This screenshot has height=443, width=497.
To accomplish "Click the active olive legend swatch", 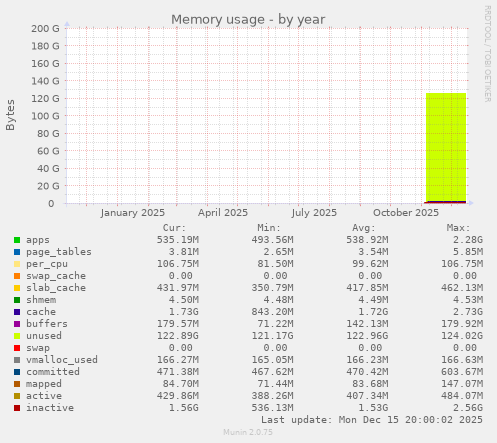I will pos(17,396).
